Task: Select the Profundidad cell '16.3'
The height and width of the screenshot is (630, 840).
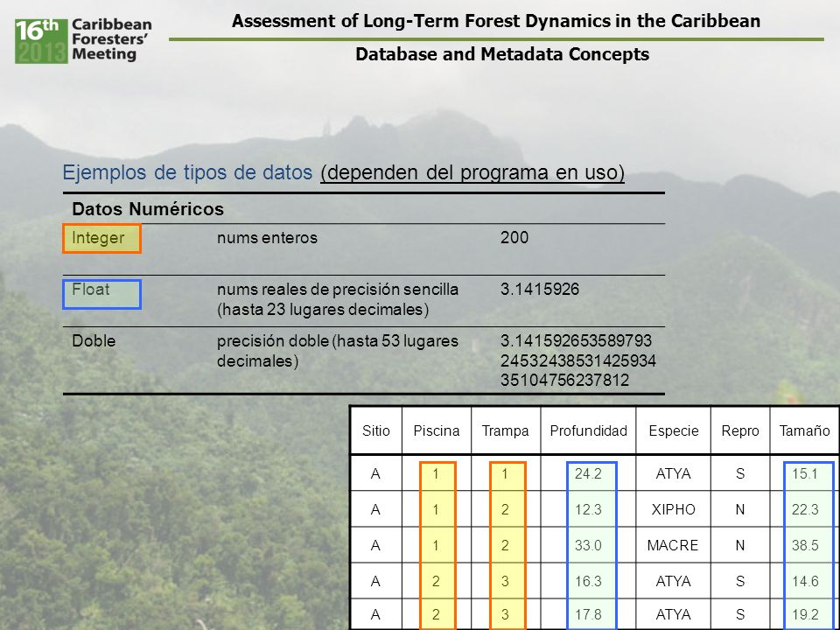Action: [x=588, y=581]
